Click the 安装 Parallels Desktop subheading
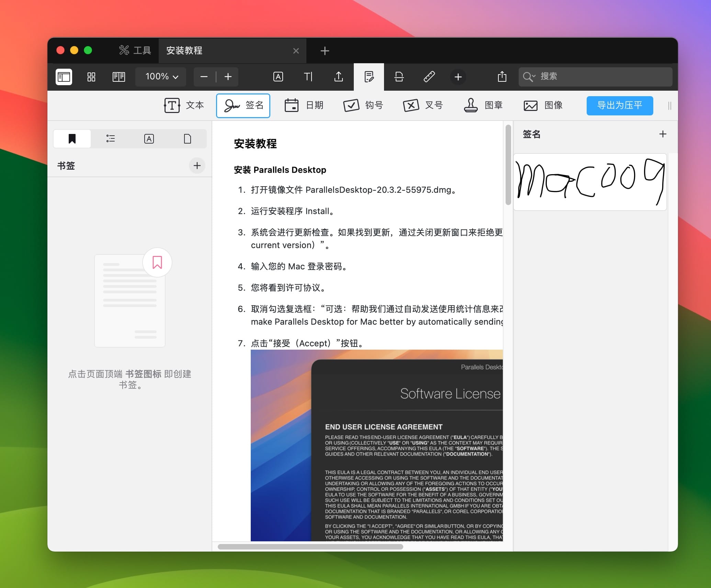 point(280,170)
